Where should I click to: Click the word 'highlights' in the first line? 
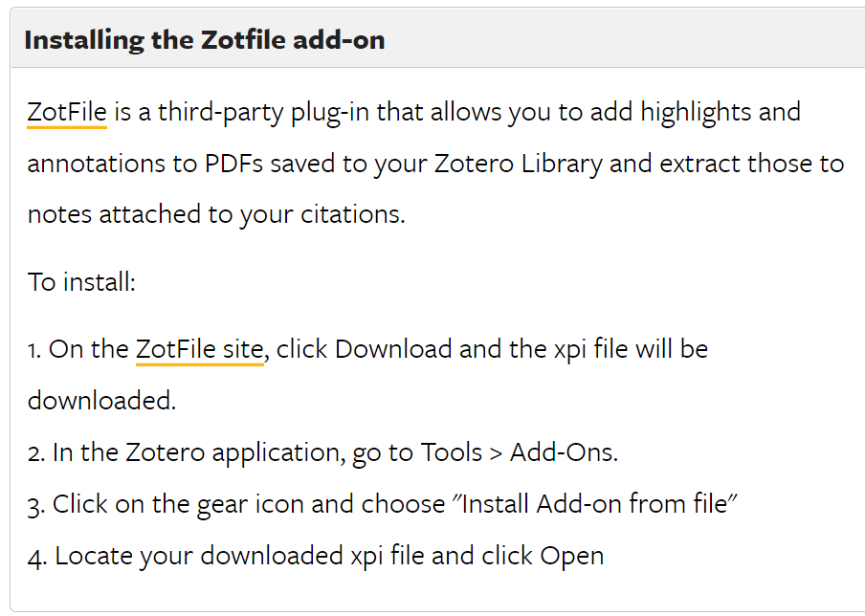pyautogui.click(x=696, y=112)
